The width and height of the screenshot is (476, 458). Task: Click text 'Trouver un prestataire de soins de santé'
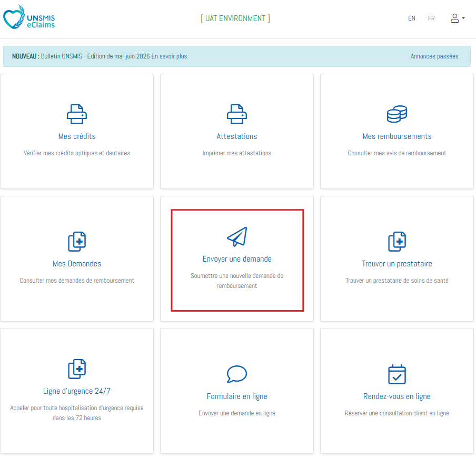(397, 281)
